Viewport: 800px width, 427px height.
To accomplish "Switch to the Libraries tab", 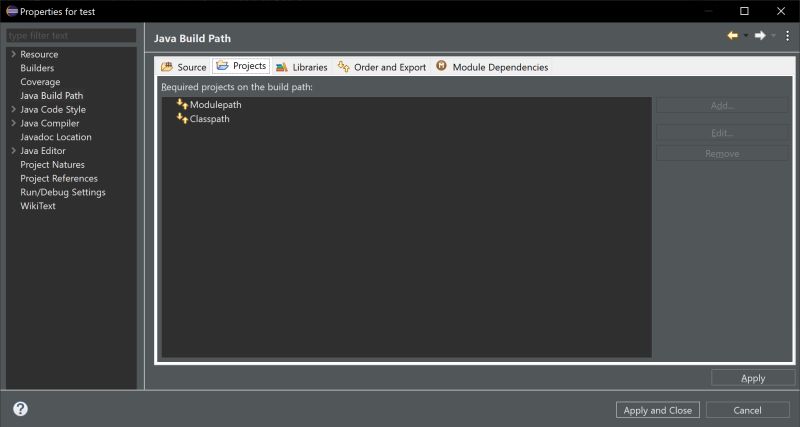I will tap(302, 67).
